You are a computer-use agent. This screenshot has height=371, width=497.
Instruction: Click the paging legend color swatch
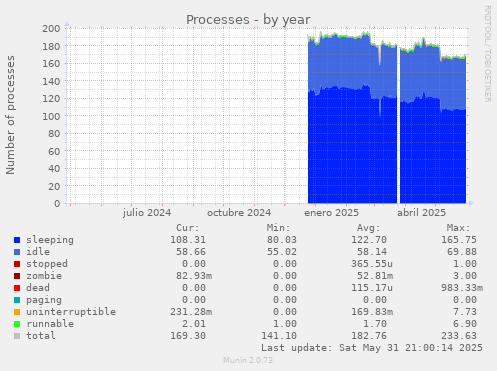pos(17,300)
